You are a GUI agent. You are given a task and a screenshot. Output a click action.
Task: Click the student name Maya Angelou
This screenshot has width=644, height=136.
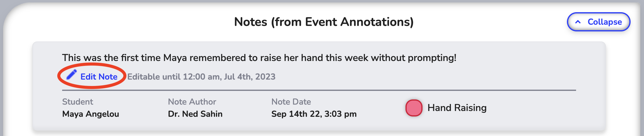90,114
